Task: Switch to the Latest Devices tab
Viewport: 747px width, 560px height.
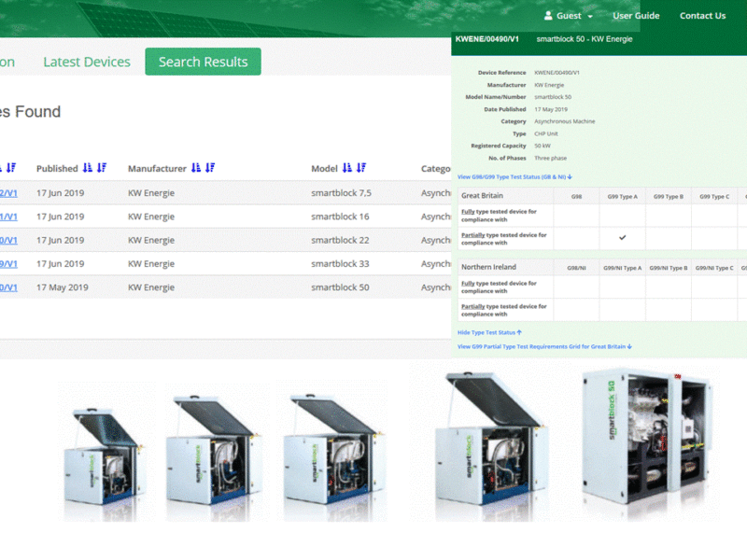Action: (x=87, y=62)
